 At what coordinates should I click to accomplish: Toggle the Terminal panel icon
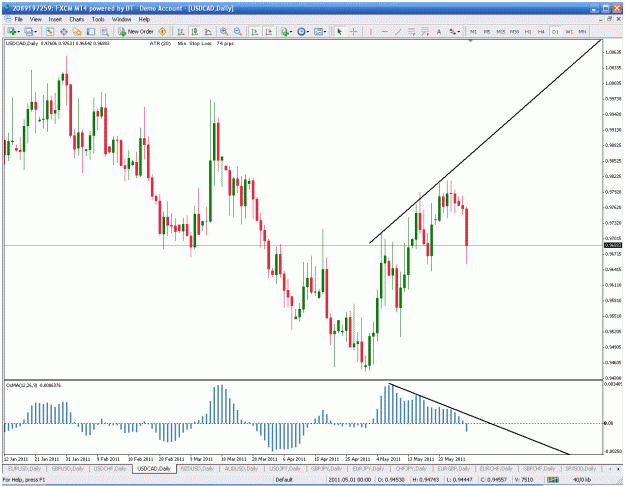91,31
